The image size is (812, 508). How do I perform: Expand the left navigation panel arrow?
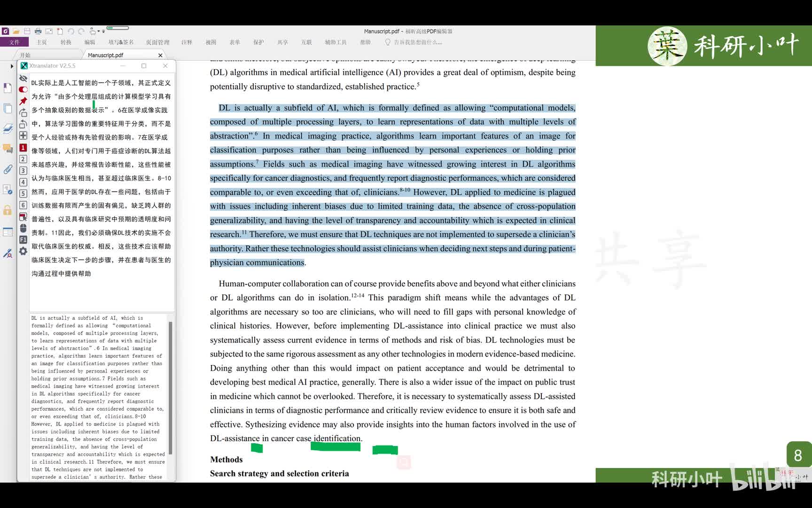[x=12, y=66]
